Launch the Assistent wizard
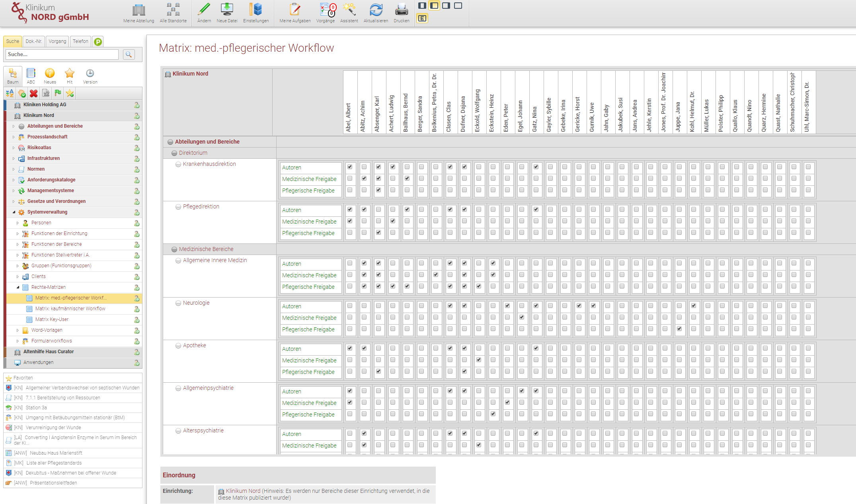This screenshot has height=504, width=856. (349, 13)
